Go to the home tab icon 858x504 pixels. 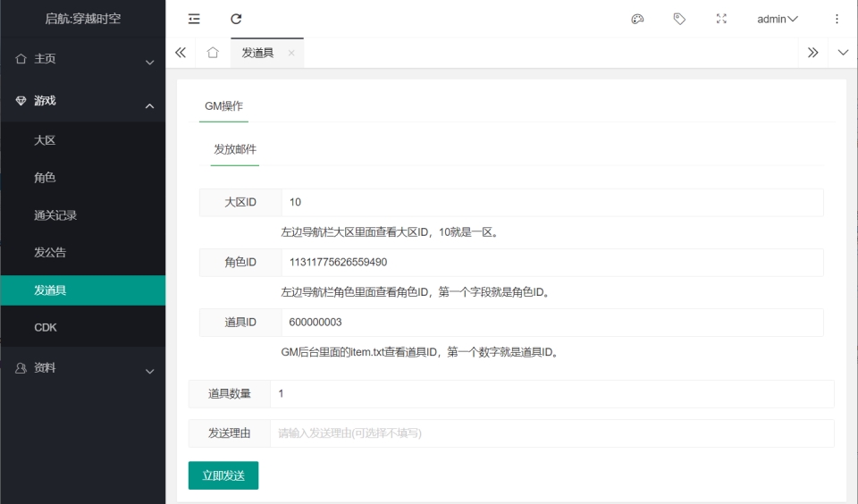click(213, 53)
